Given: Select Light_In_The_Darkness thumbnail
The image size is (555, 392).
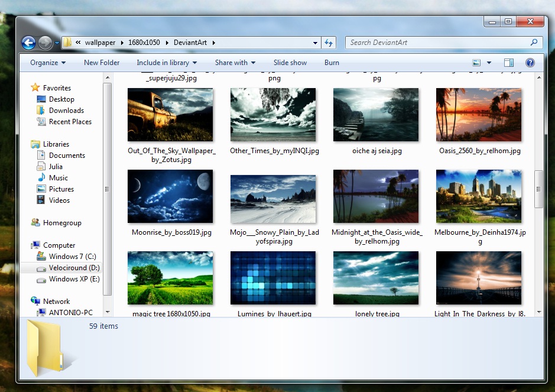Looking at the screenshot, I should 479,278.
